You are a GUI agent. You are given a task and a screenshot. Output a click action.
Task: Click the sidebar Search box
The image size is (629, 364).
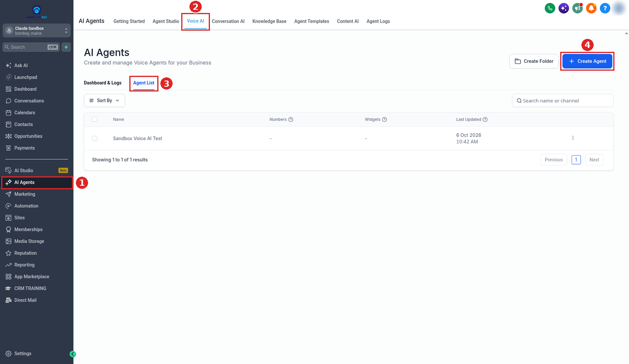[x=31, y=47]
